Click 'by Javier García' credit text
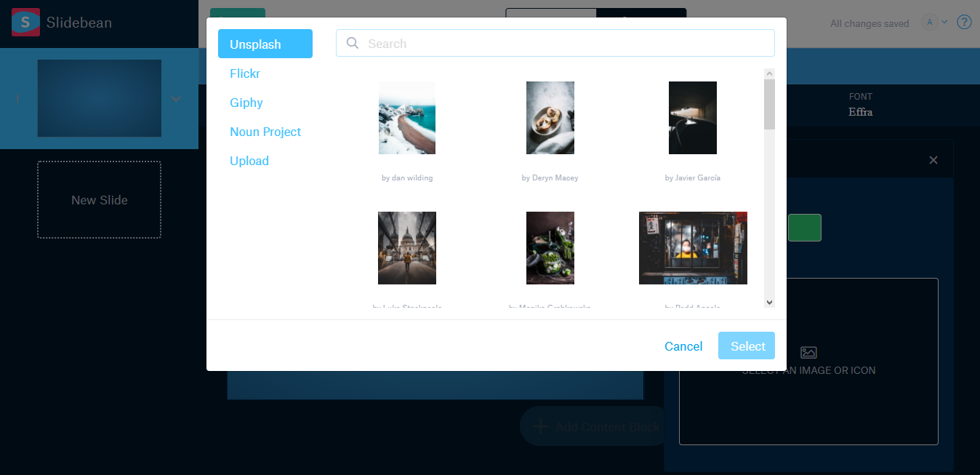Viewport: 980px width, 475px height. click(693, 177)
